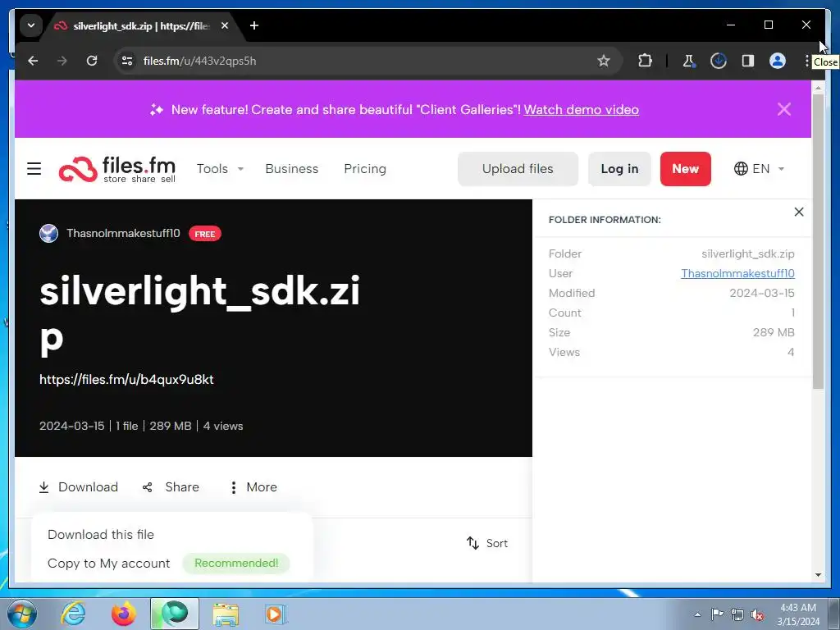Open the Business menu item
This screenshot has width=840, height=630.
point(291,169)
